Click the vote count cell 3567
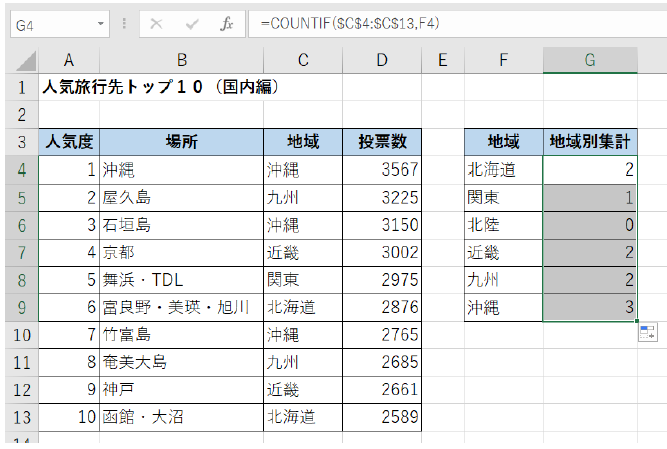 382,170
